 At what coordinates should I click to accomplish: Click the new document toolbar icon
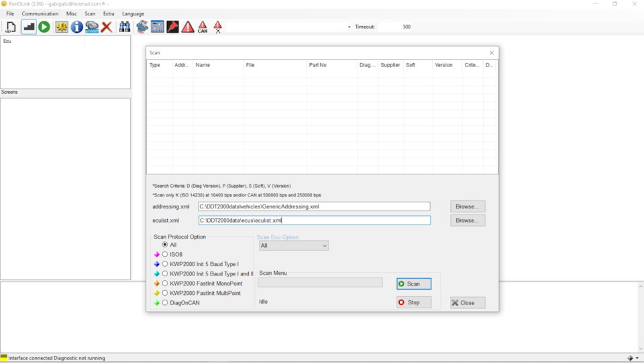(11, 27)
